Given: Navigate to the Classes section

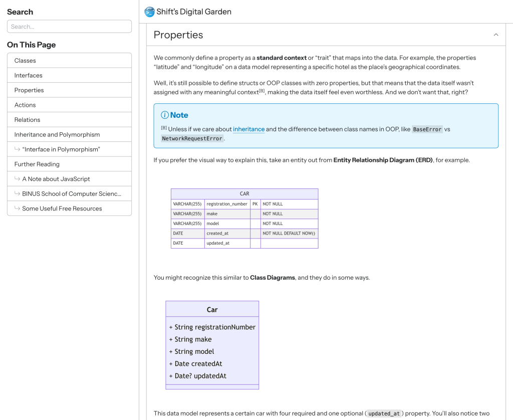Looking at the screenshot, I should (x=69, y=60).
